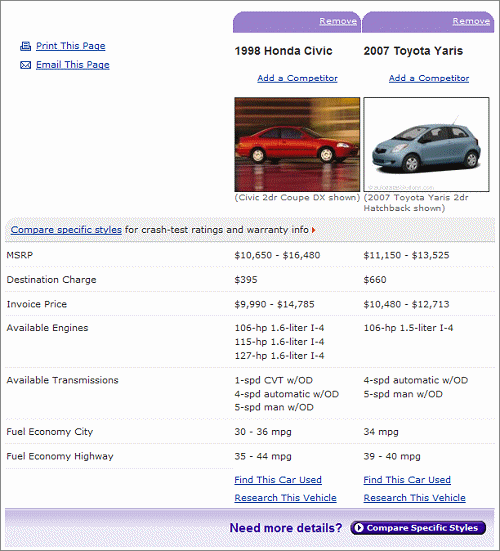Find This Car Used for Toyota Yaris
Viewport: 500px width, 551px height.
(407, 480)
